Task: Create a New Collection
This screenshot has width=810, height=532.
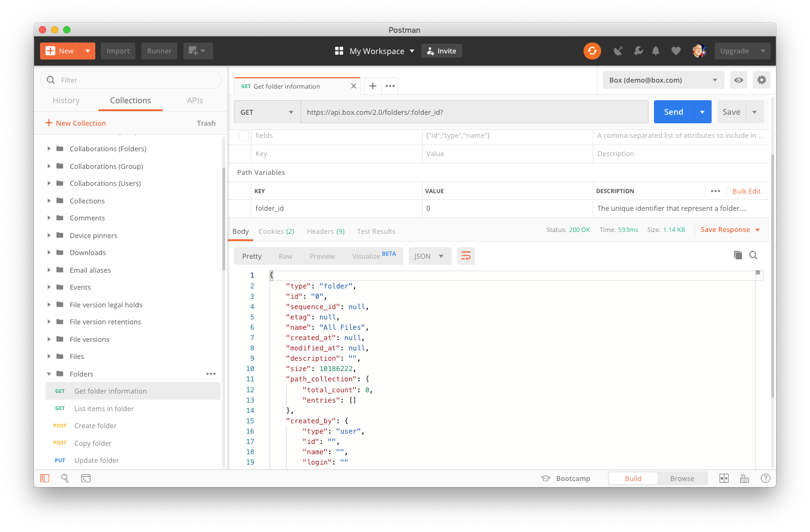Action: coord(75,123)
